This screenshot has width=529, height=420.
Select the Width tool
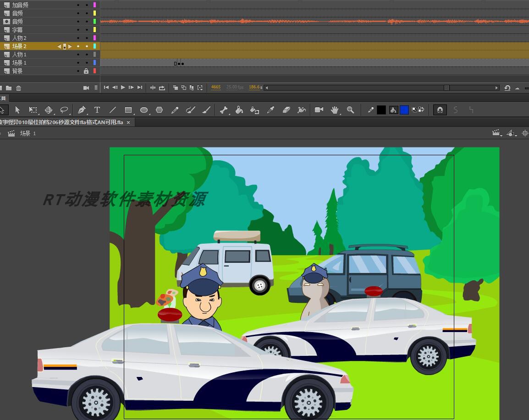[x=302, y=110]
